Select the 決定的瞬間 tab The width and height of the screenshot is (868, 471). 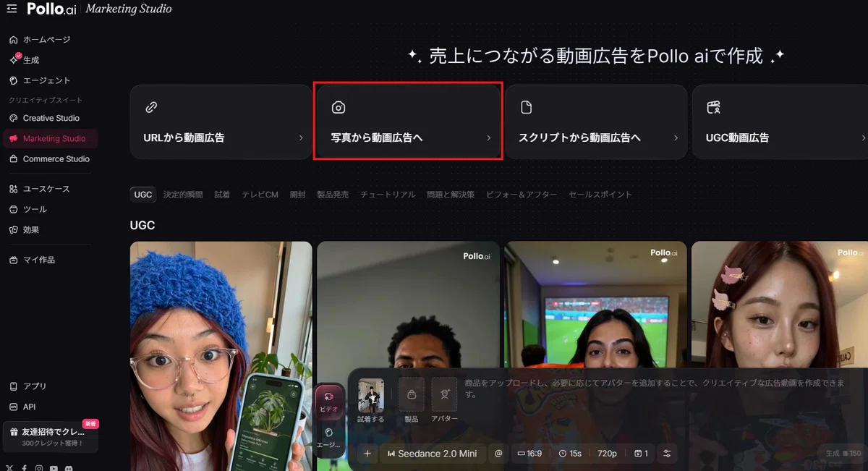pos(183,195)
